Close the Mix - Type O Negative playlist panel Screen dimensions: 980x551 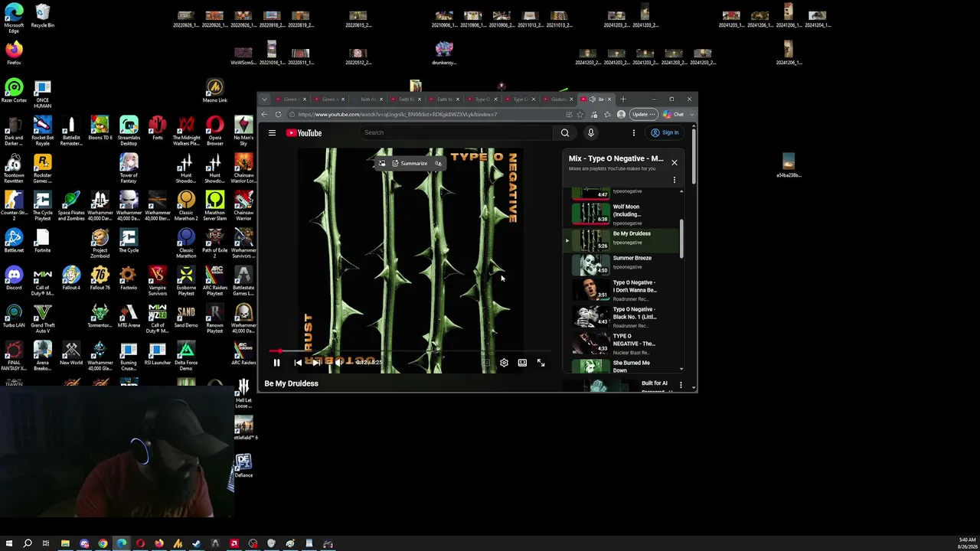point(675,162)
